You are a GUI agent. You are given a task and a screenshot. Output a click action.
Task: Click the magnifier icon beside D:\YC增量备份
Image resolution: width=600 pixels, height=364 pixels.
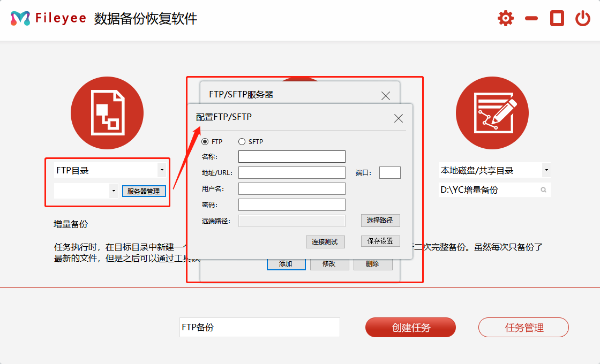pos(543,189)
